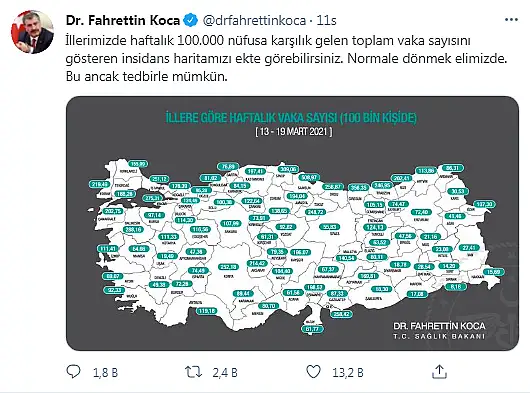Click the Dr. Fahrettin Koca display name
This screenshot has width=530, height=393.
click(123, 21)
